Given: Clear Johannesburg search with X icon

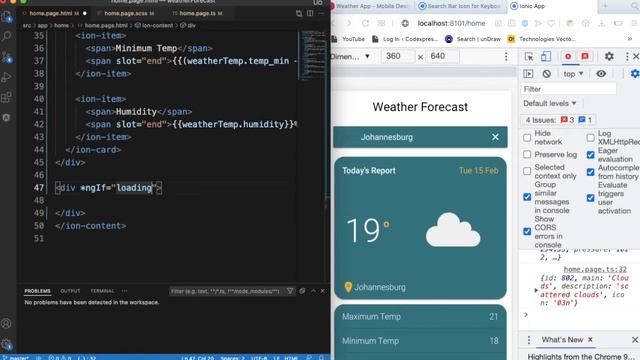Looking at the screenshot, I should [495, 137].
